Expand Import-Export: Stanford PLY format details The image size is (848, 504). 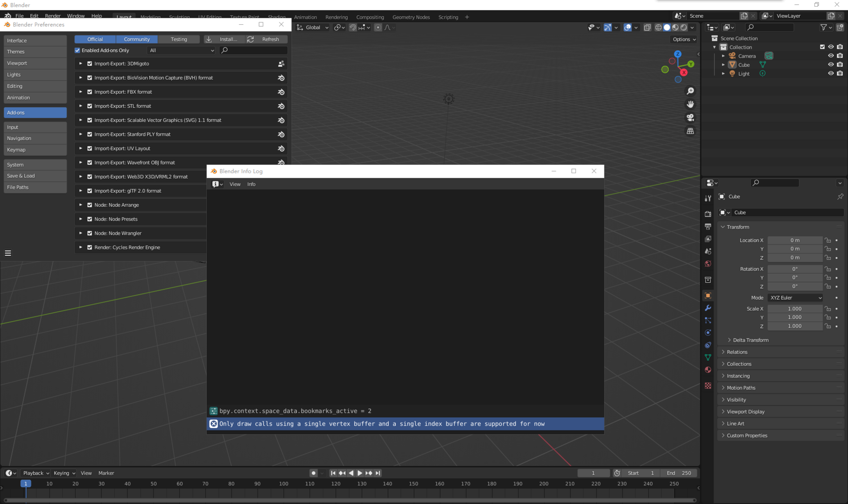tap(81, 134)
